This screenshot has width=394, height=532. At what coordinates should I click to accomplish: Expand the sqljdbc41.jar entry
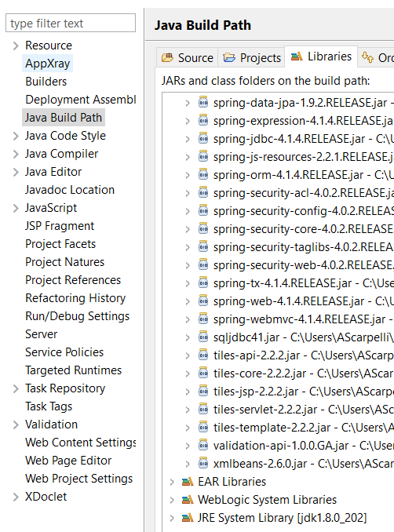point(188,337)
